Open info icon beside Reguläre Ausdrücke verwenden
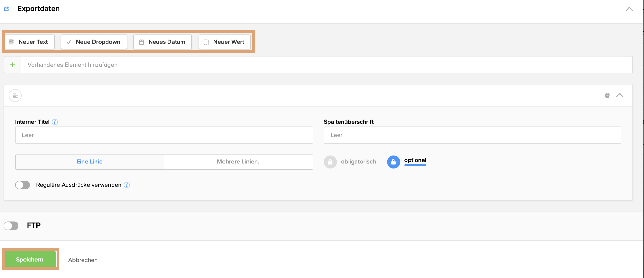644x278 pixels. (x=127, y=185)
